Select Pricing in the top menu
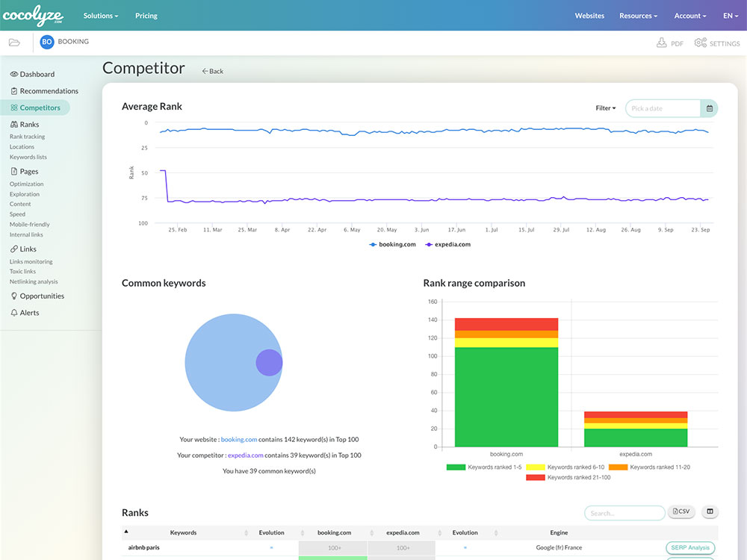 pyautogui.click(x=146, y=15)
